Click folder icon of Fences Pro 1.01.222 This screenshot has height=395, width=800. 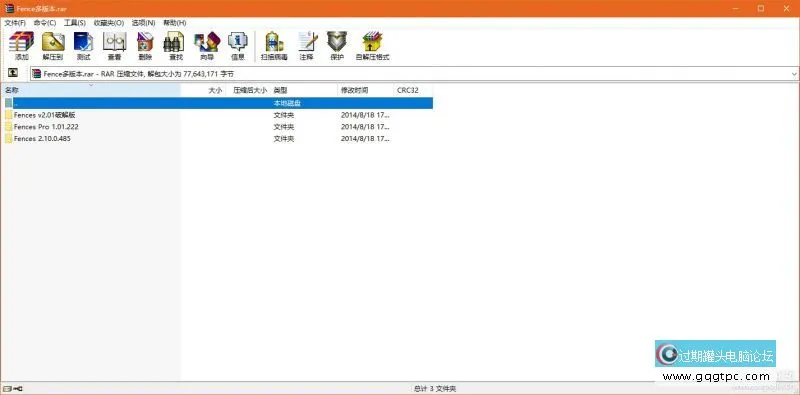click(x=9, y=127)
